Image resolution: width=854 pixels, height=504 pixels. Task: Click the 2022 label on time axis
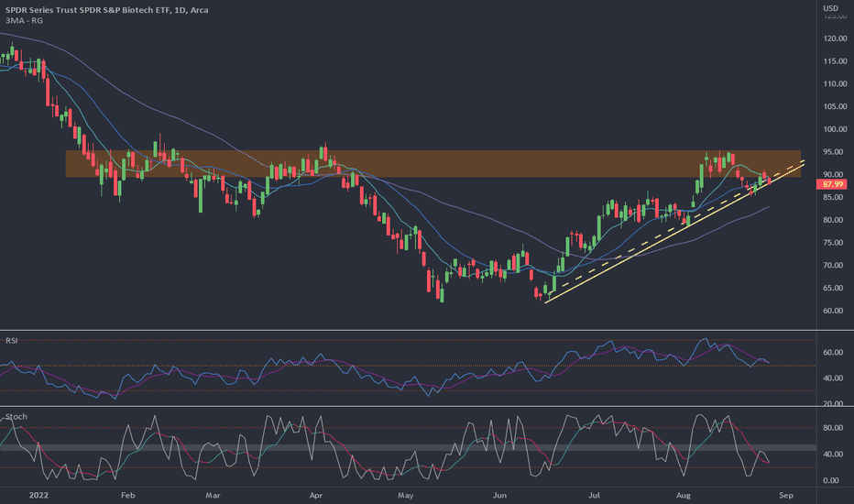pos(38,495)
